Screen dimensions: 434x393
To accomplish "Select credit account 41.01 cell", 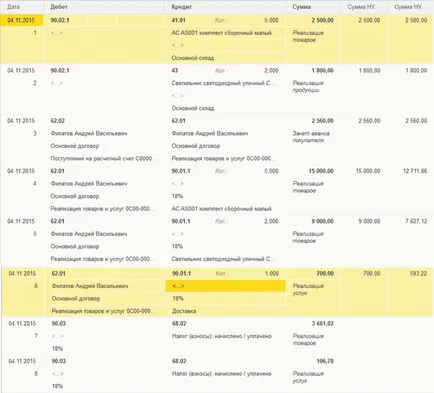I will click(x=178, y=20).
